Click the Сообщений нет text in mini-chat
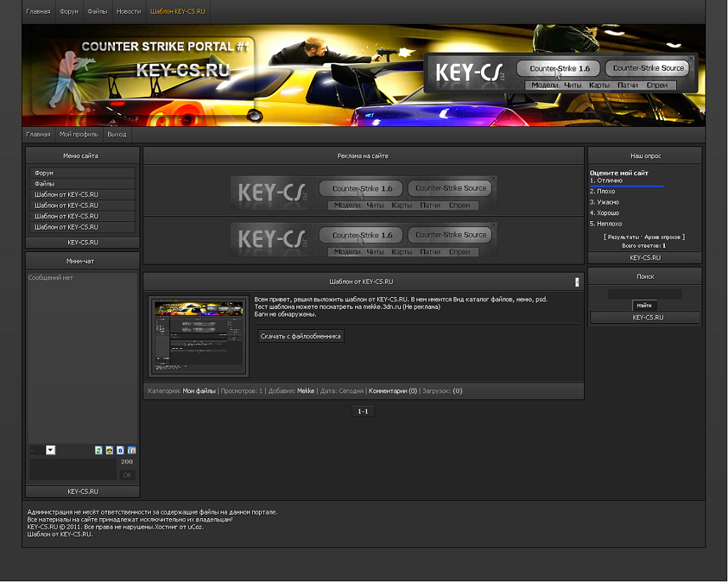The height and width of the screenshot is (582, 728). pyautogui.click(x=50, y=278)
